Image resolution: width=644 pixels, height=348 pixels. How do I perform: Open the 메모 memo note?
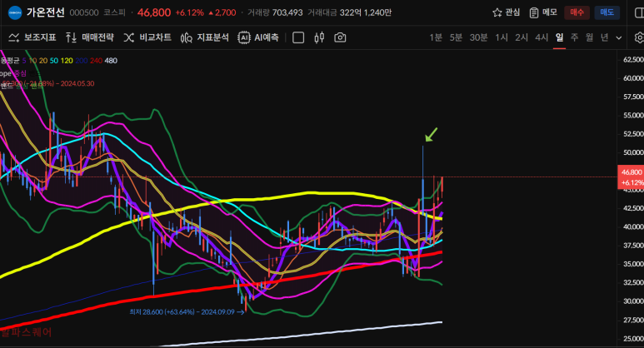[543, 12]
